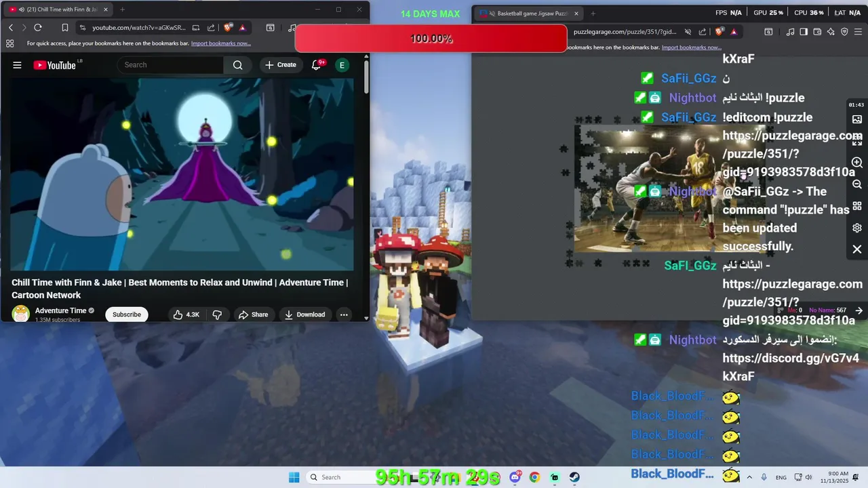Screen dimensions: 868x488
Task: Open tab search icon in puzzle window toolbar
Action: point(768,32)
